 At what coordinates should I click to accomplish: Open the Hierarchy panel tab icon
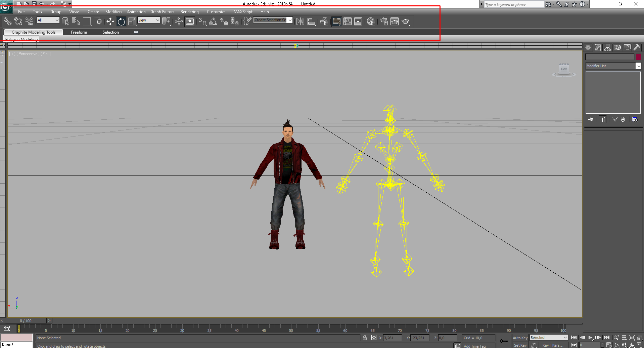click(x=607, y=48)
